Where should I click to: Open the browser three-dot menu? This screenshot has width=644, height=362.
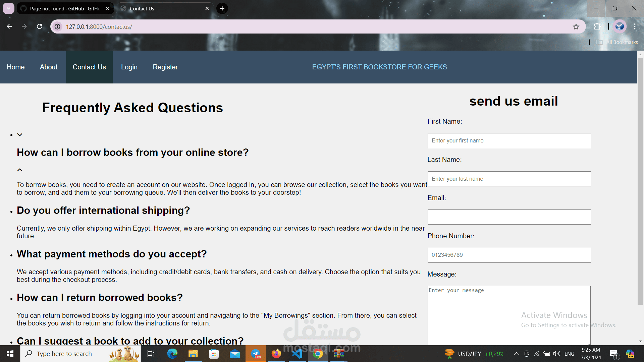point(635,26)
